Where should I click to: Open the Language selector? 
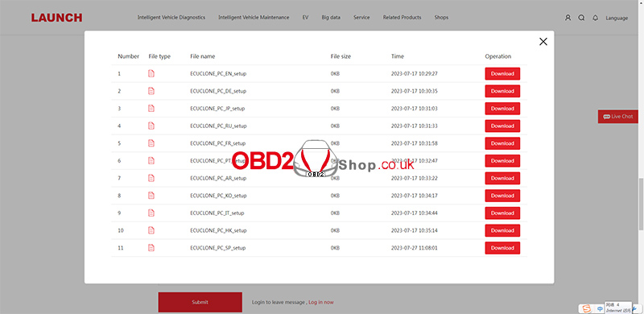[617, 18]
